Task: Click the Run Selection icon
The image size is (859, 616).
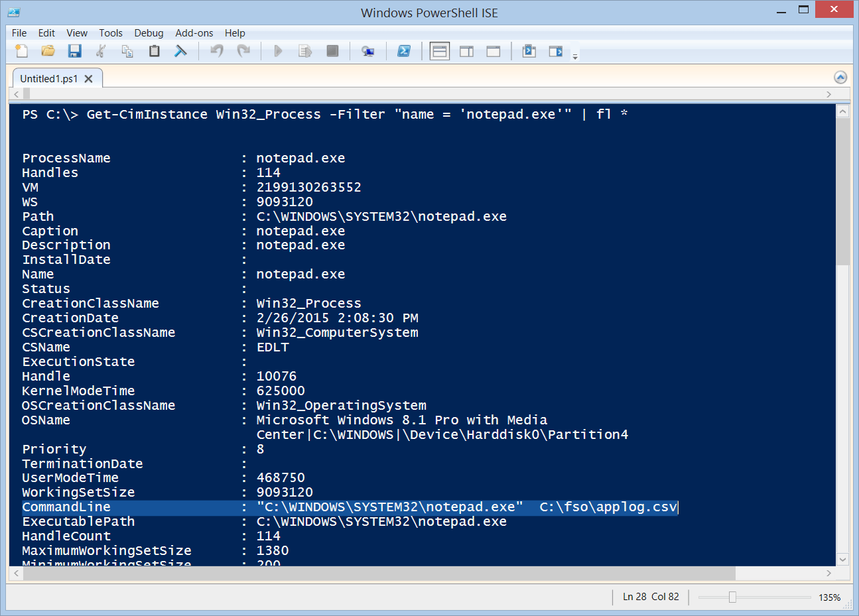Action: click(x=304, y=50)
